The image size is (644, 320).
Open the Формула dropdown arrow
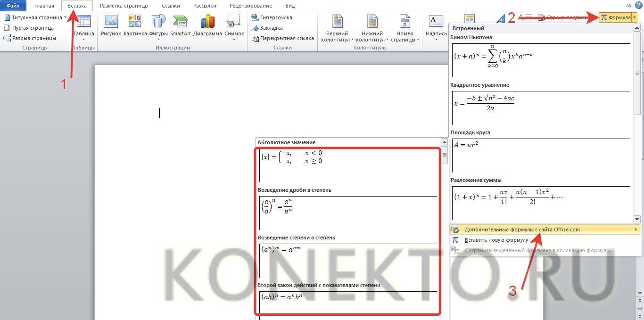coord(635,17)
